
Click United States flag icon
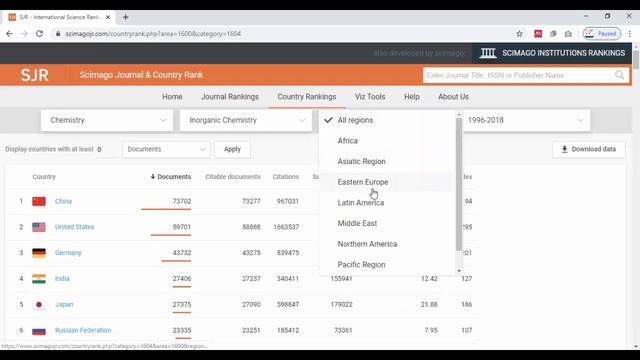[39, 227]
